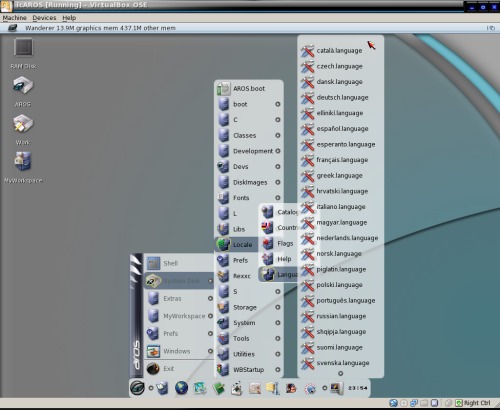Select ellinikí.language text
The width and height of the screenshot is (500, 410).
click(340, 113)
